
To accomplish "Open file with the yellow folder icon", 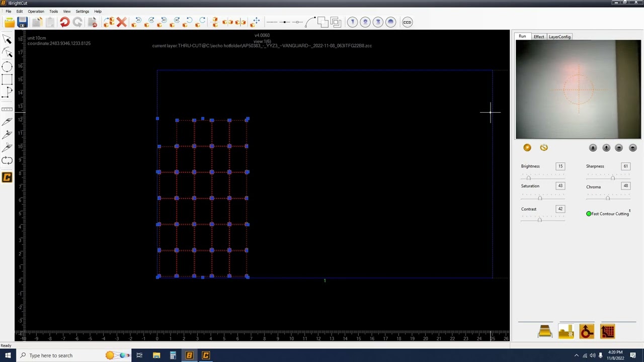I will coord(9,22).
